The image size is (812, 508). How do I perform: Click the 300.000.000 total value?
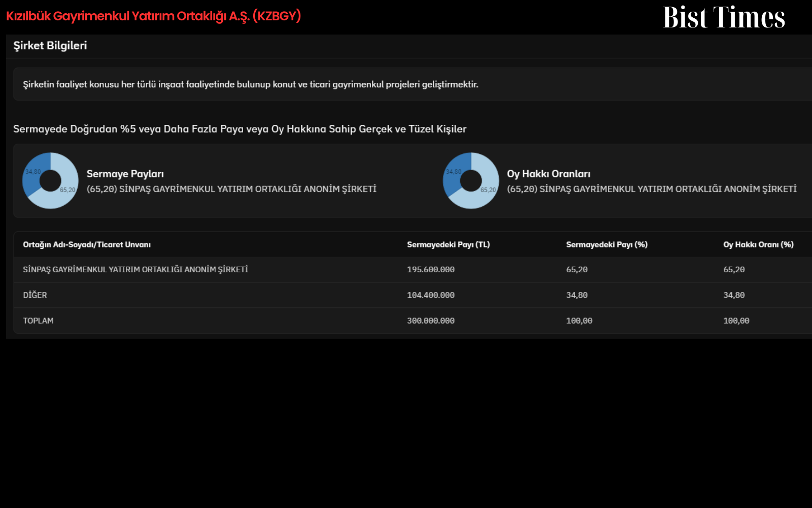click(430, 321)
